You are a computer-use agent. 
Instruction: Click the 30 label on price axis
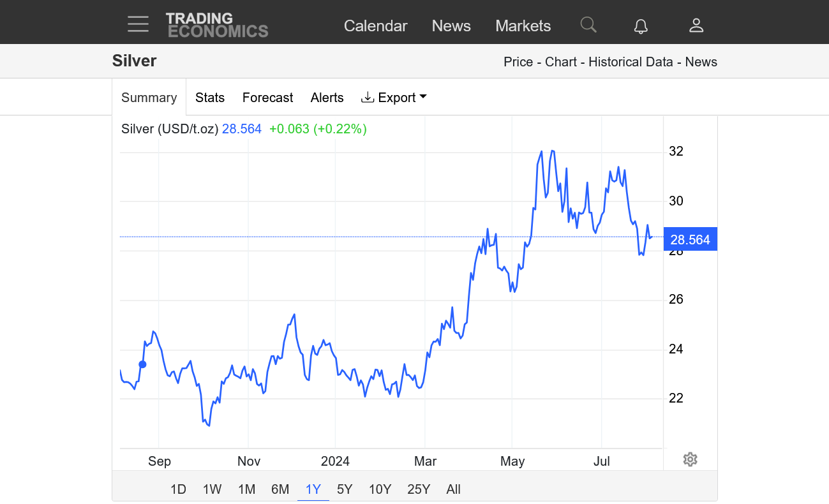676,201
